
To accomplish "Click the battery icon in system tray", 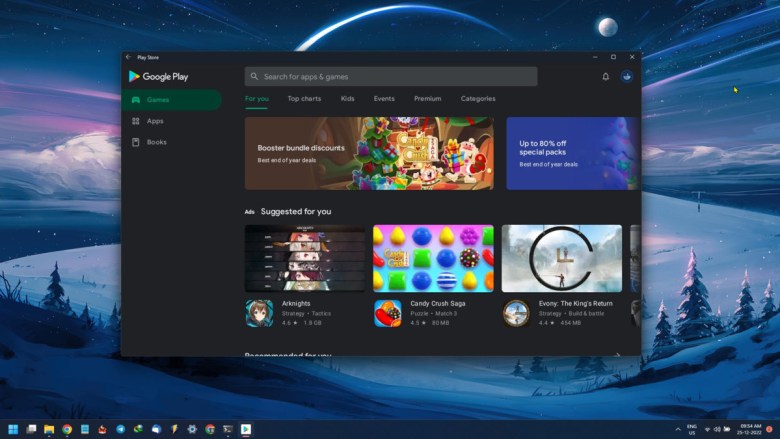I will 727,429.
